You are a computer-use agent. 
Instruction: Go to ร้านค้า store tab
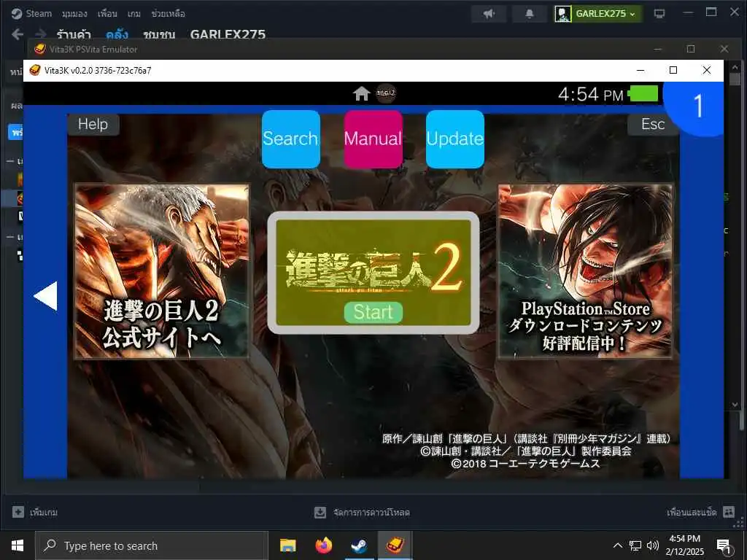pos(74,34)
